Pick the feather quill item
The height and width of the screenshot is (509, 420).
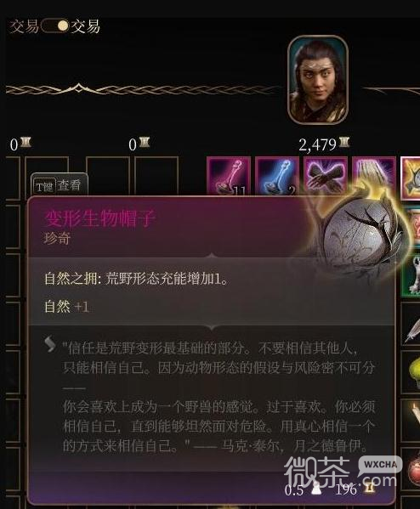[411, 325]
